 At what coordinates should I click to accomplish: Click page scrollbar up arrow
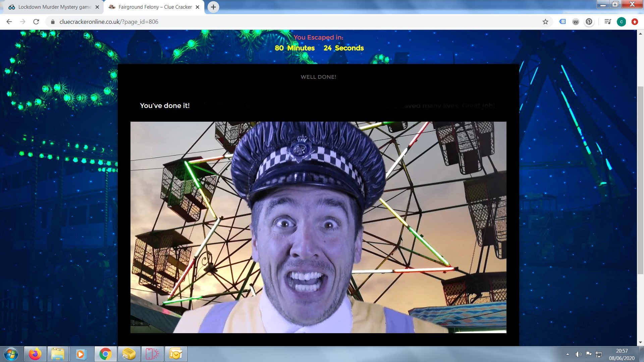[640, 34]
